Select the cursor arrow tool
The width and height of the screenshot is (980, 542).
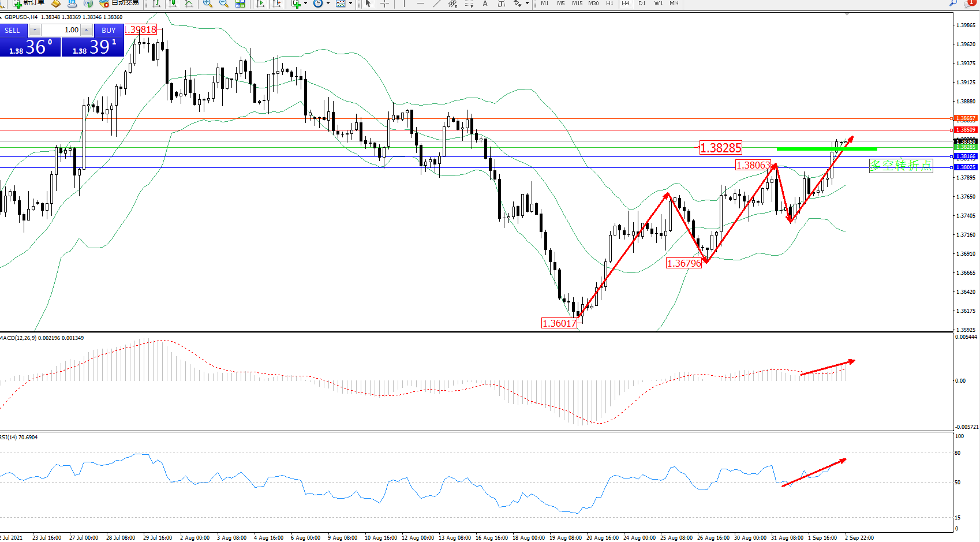coord(368,3)
